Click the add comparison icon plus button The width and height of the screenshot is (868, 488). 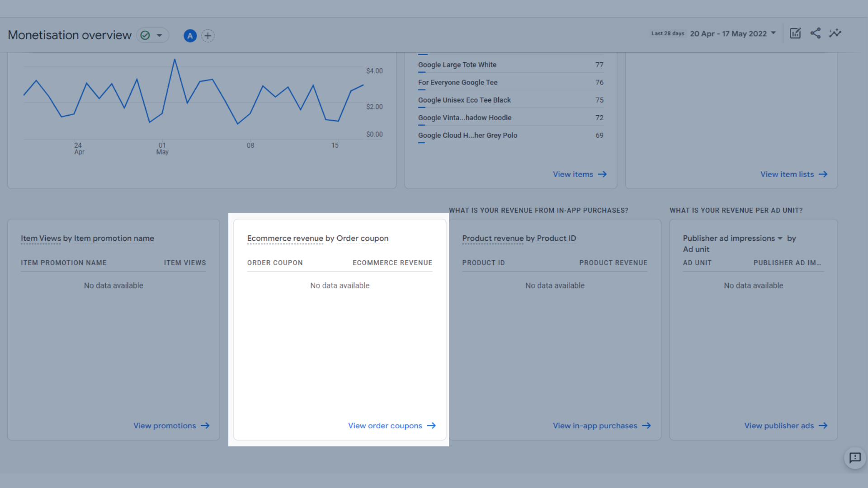208,34
